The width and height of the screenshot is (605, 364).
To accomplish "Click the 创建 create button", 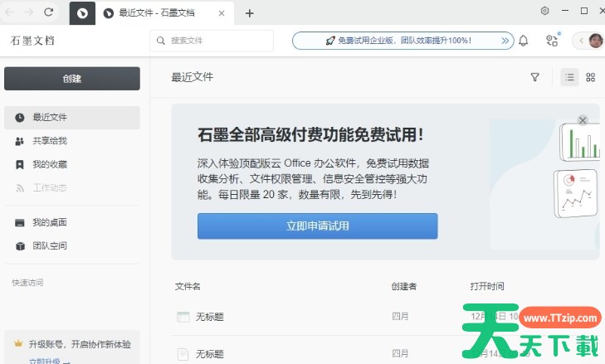I will click(72, 79).
